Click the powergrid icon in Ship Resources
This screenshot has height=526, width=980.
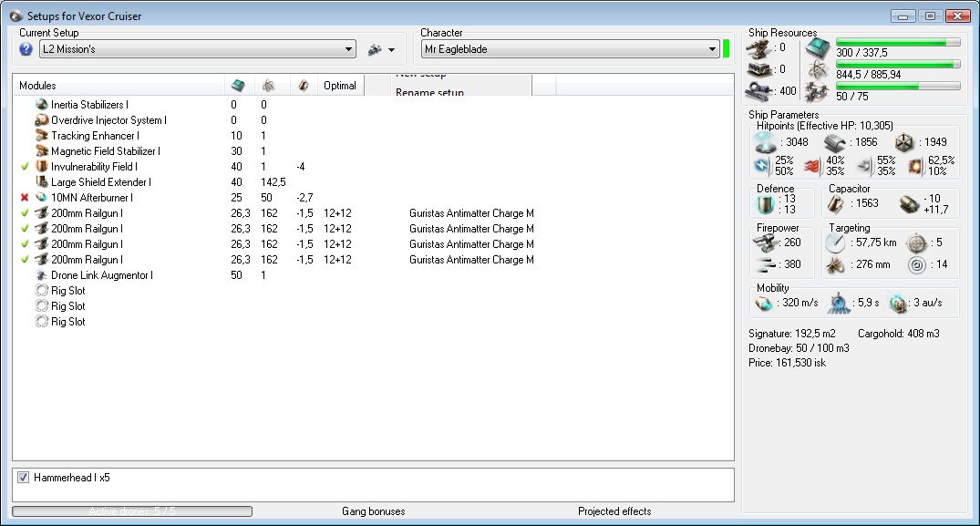pos(818,70)
